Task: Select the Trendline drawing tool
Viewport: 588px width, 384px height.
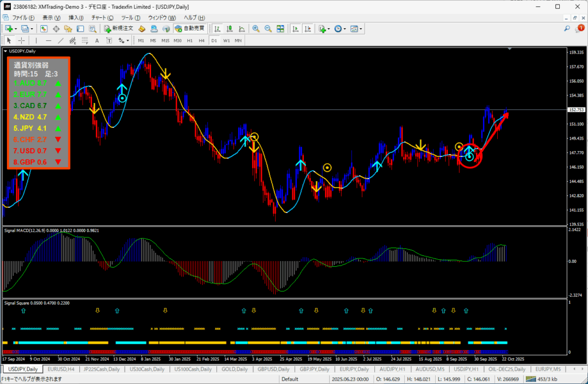Action: [x=61, y=40]
